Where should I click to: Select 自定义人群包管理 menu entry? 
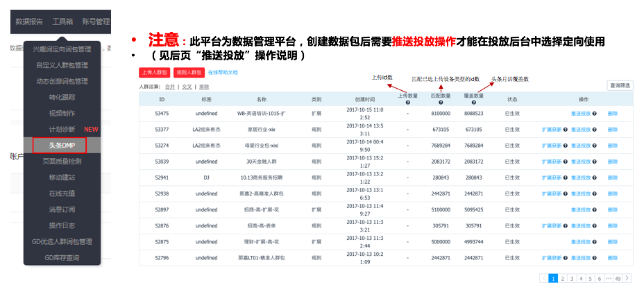62,65
